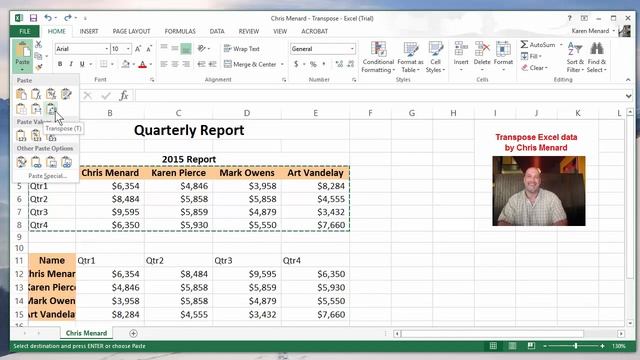Toggle Italic formatting
Image resolution: width=640 pixels, height=360 pixels.
click(71, 64)
